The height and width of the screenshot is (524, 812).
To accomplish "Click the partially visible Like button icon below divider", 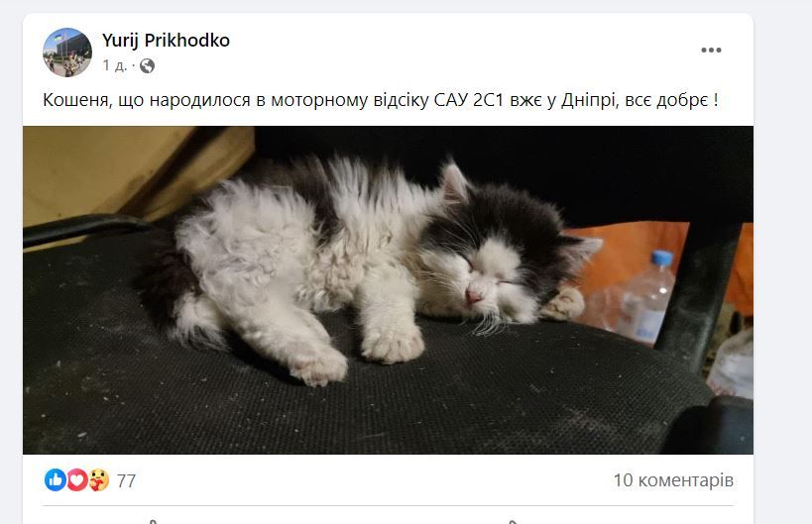I will [153, 521].
